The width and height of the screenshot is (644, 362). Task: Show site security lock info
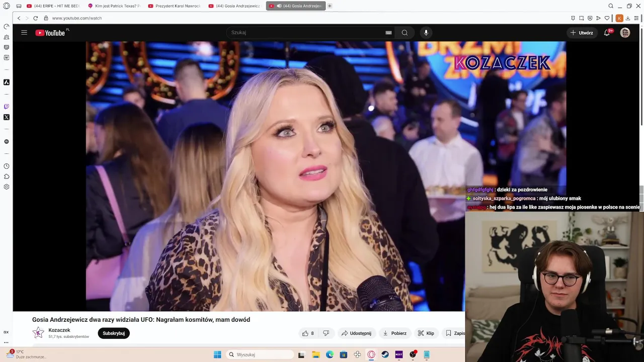(46, 18)
